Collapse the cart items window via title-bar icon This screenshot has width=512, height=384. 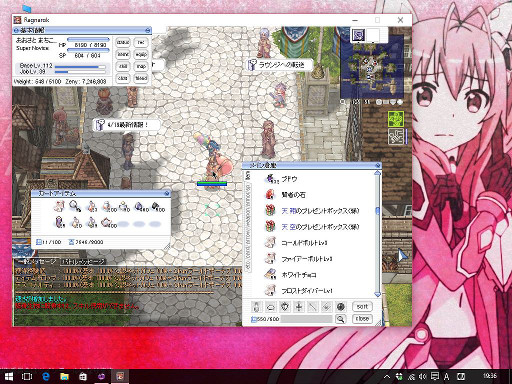(167, 193)
